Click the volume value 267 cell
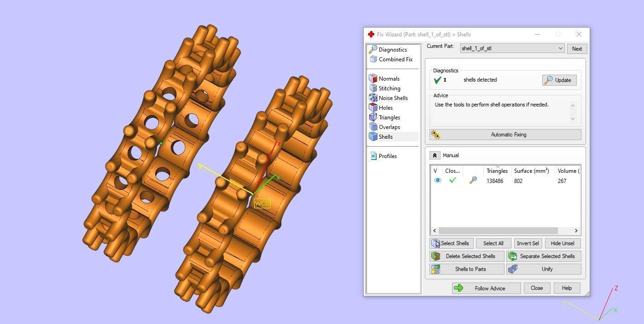This screenshot has width=644, height=324. click(x=562, y=181)
